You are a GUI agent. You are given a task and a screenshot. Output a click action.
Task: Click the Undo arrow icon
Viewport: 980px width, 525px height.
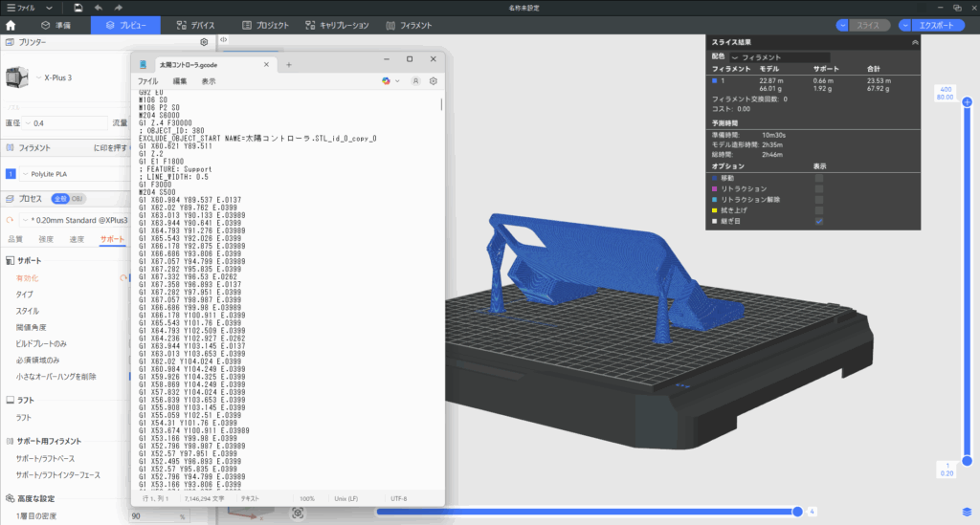coord(98,8)
